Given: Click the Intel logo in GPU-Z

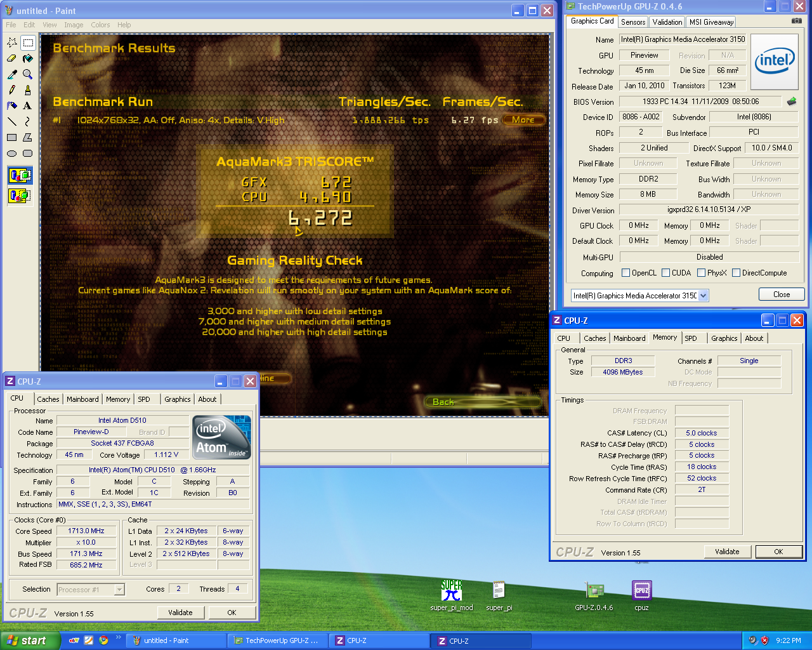Looking at the screenshot, I should (775, 62).
